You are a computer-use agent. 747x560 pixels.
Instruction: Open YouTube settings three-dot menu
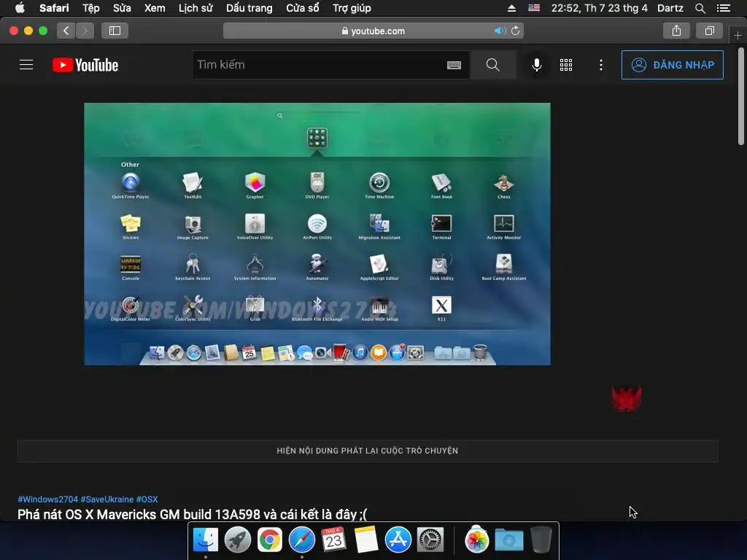point(601,65)
